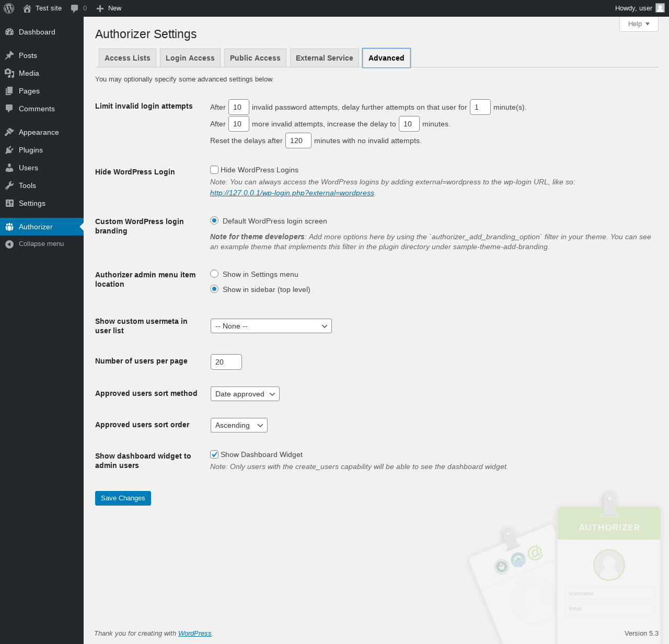The height and width of the screenshot is (644, 669).
Task: Focus the first invalid password attempts field
Action: pyautogui.click(x=239, y=107)
